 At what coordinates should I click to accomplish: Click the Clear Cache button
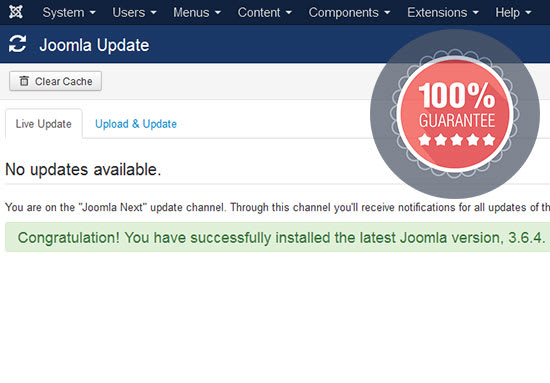click(55, 81)
